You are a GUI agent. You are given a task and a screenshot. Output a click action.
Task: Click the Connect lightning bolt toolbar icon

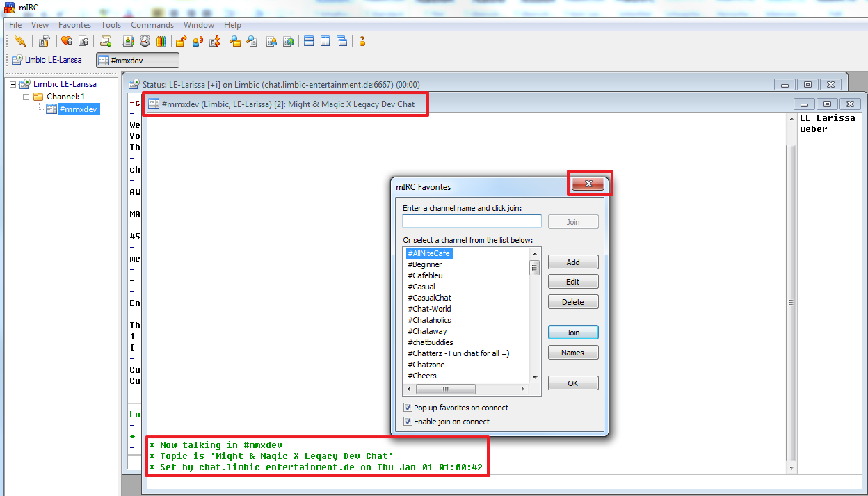click(x=19, y=41)
